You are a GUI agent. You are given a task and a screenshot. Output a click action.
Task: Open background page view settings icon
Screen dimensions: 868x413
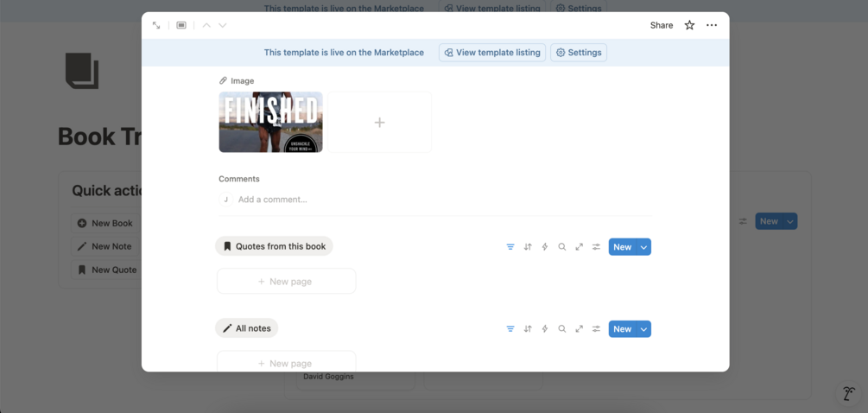[743, 221]
